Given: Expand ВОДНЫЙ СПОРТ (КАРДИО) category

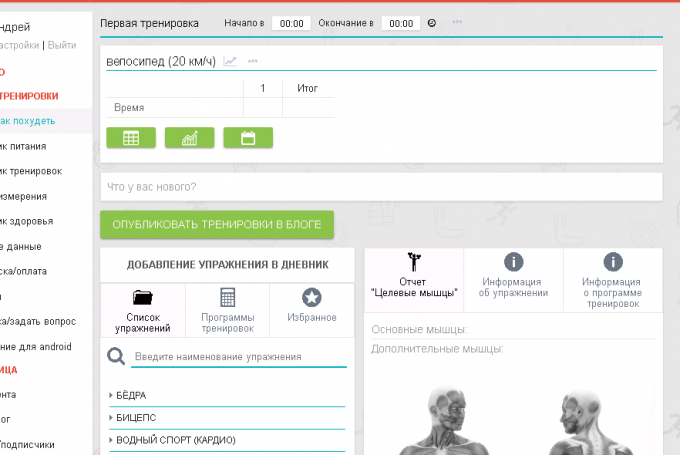Looking at the screenshot, I should pyautogui.click(x=170, y=440).
